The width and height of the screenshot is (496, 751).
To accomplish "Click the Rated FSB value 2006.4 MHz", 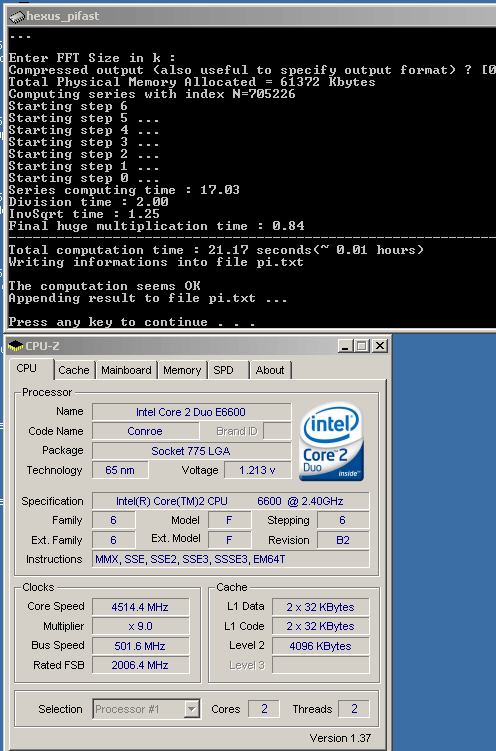I will (x=141, y=665).
